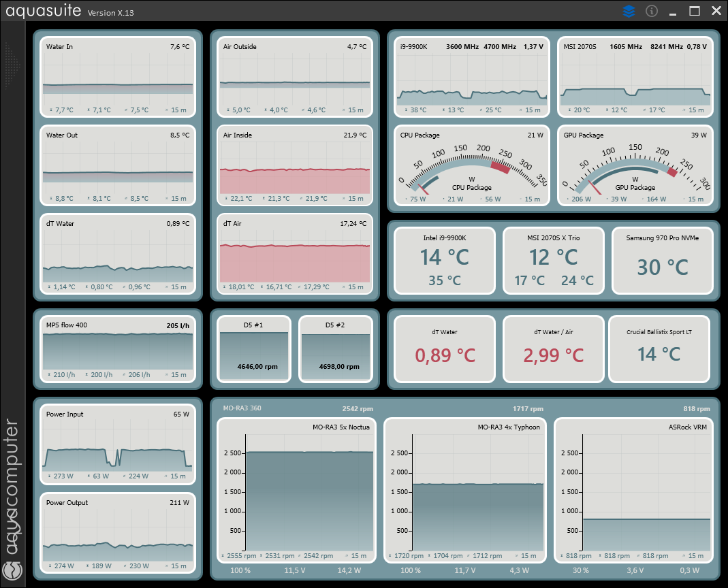Click the aquacomputer logo at bottom of sidebar

[x=12, y=570]
